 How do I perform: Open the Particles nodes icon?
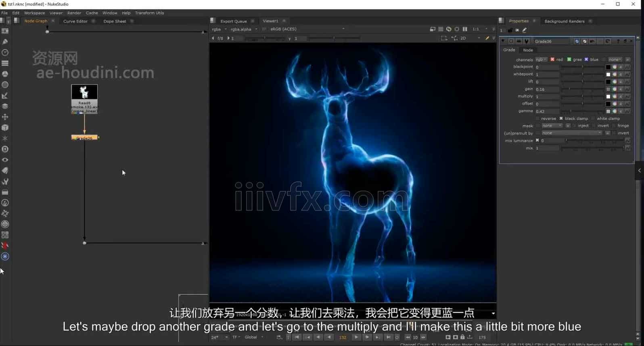(5, 138)
